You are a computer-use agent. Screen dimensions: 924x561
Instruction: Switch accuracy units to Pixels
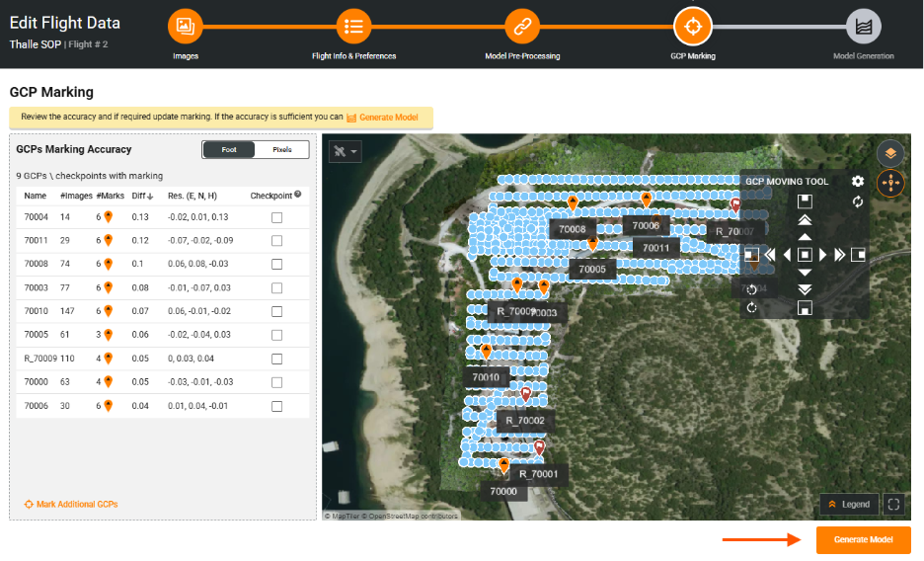pos(281,150)
